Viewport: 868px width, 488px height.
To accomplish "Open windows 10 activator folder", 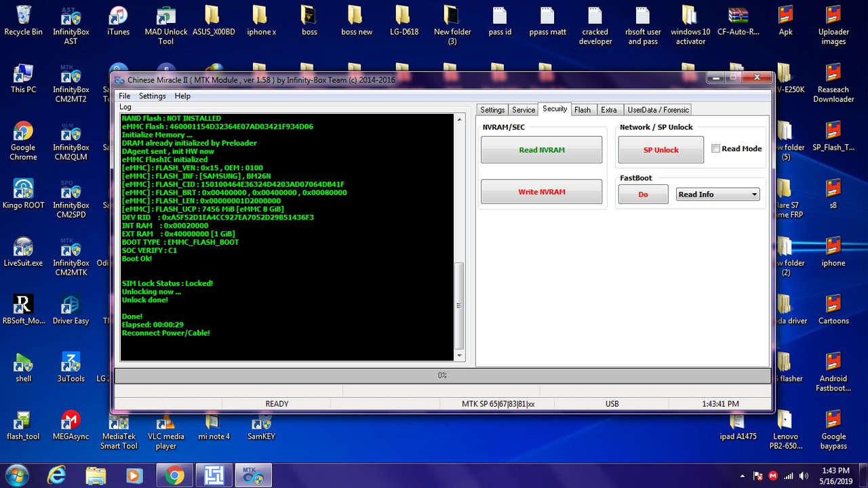I will tap(690, 25).
